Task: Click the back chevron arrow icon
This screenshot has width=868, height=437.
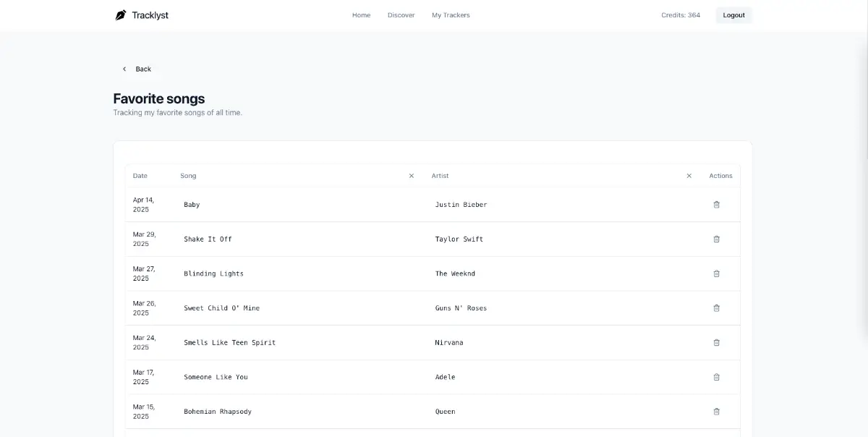Action: 124,69
